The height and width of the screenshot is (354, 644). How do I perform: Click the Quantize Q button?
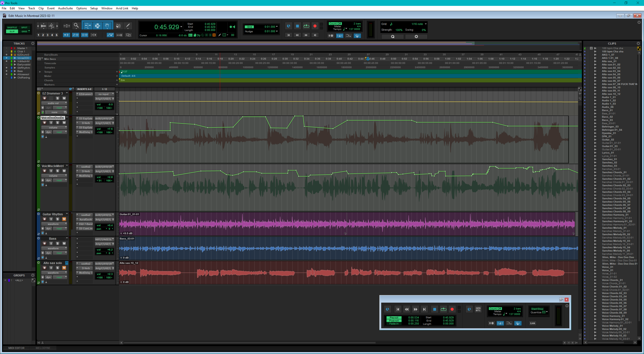click(392, 37)
